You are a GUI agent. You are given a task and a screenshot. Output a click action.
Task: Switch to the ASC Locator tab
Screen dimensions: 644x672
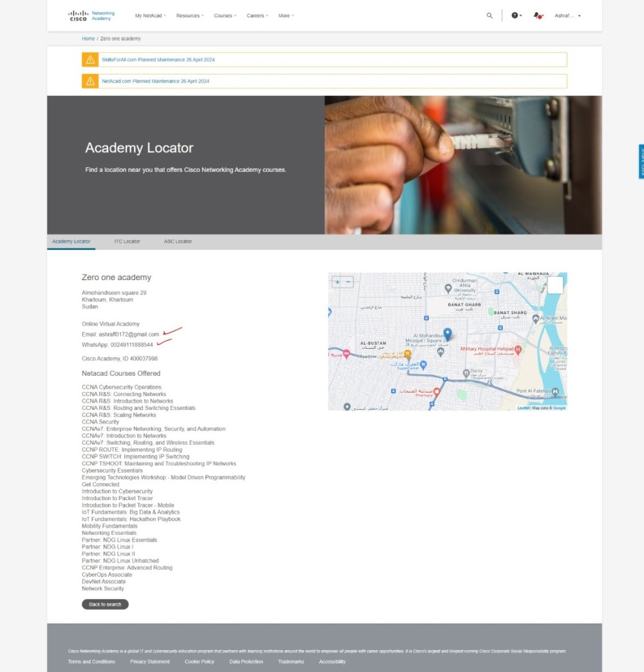tap(178, 241)
